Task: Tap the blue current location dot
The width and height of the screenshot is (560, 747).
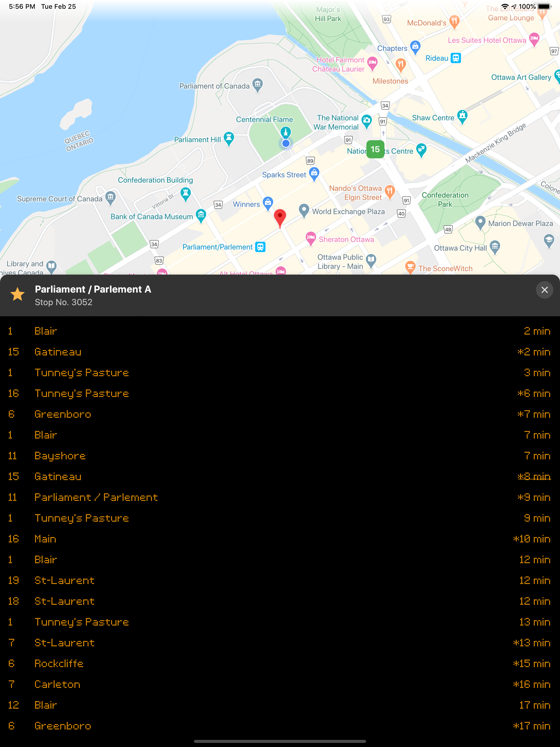Action: [x=286, y=143]
